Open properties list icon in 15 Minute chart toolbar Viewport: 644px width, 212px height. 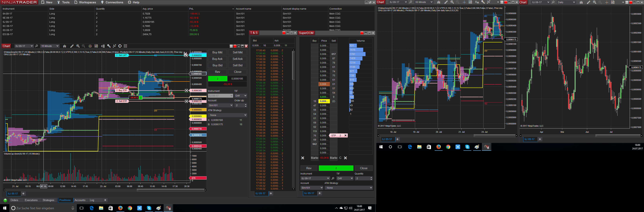[125, 46]
